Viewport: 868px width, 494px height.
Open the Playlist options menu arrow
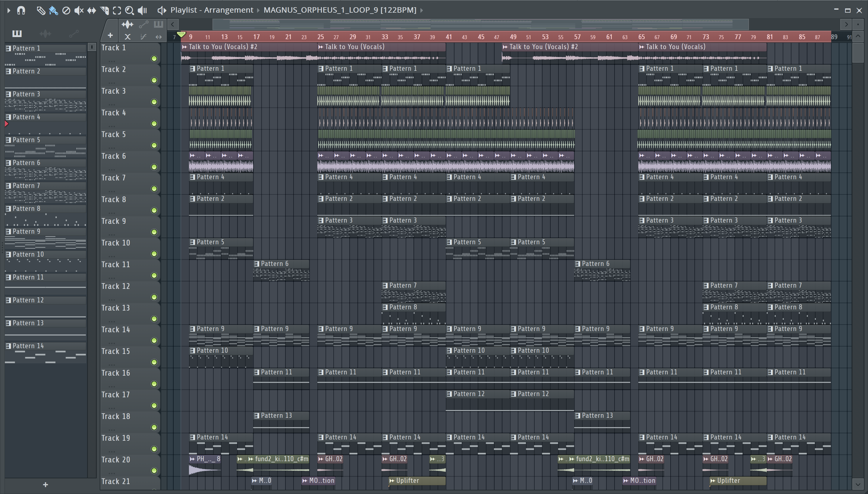9,11
